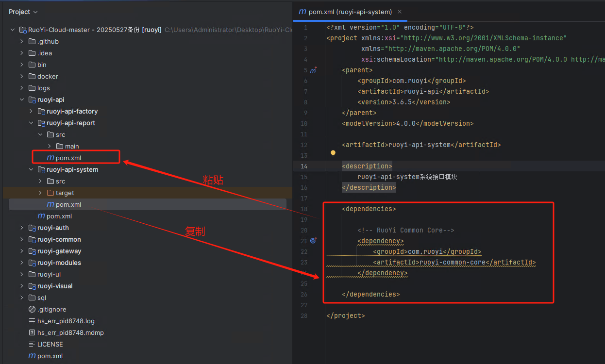Expand the ruoyi-modules module

tap(22, 263)
